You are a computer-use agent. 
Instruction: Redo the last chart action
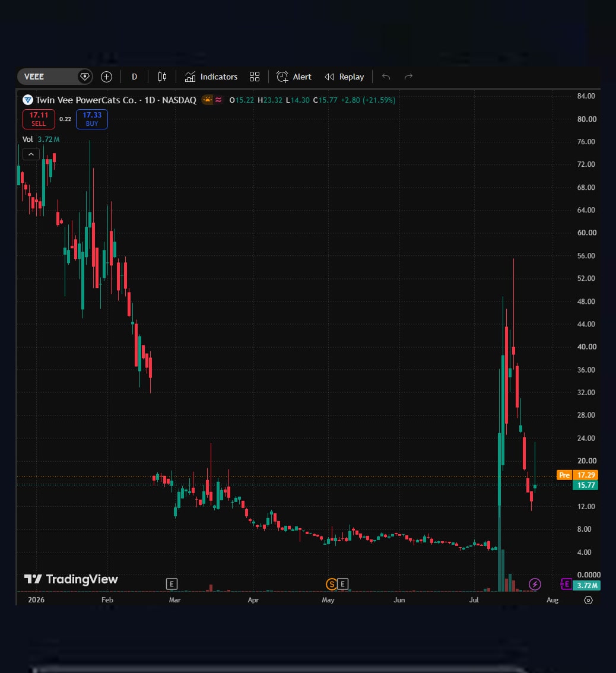click(408, 77)
